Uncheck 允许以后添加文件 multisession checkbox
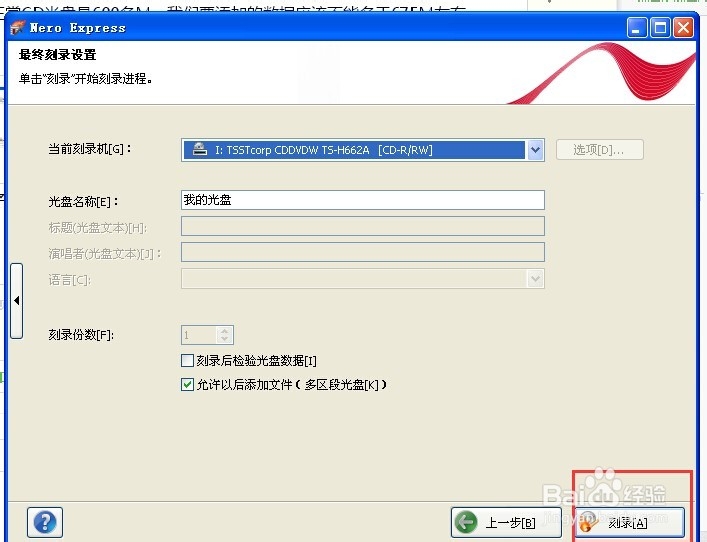Screen dimensions: 707x542 187,385
